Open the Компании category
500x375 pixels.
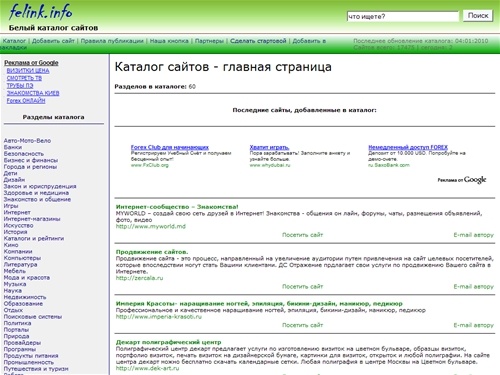pyautogui.click(x=18, y=252)
